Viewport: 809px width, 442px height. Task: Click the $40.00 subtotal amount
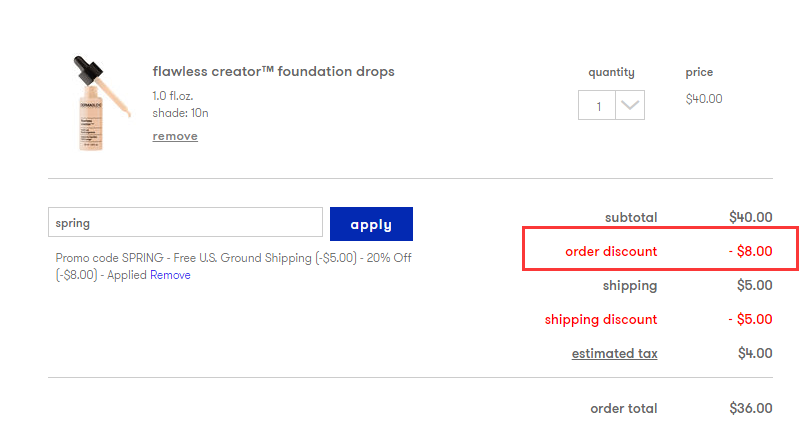750,217
